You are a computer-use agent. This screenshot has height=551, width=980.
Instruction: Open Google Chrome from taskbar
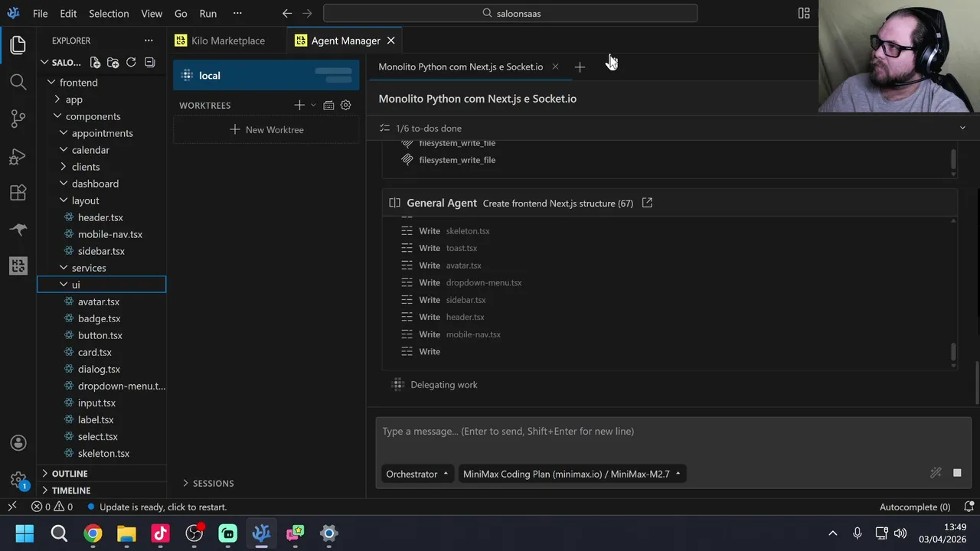click(93, 533)
